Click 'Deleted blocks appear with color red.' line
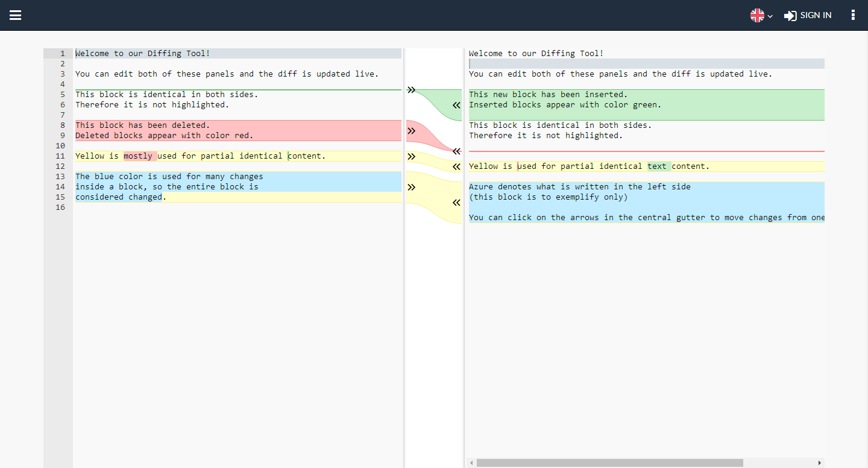The width and height of the screenshot is (868, 468). tap(165, 135)
